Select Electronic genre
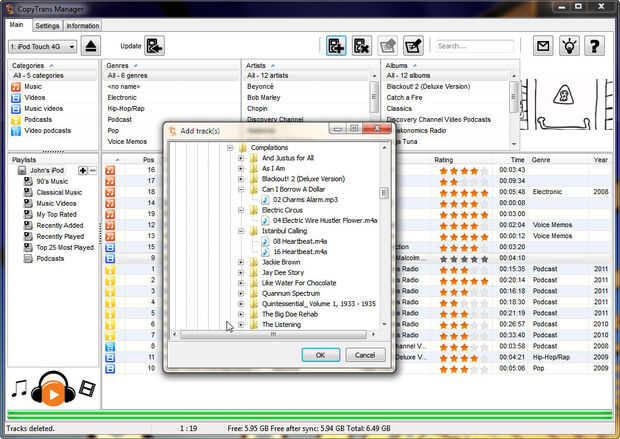The height and width of the screenshot is (439, 620). (x=122, y=97)
